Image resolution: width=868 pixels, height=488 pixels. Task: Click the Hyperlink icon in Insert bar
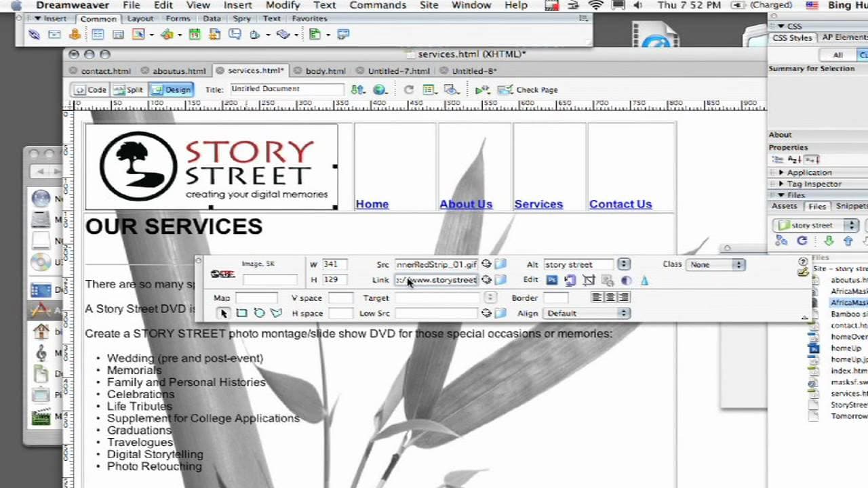[35, 35]
